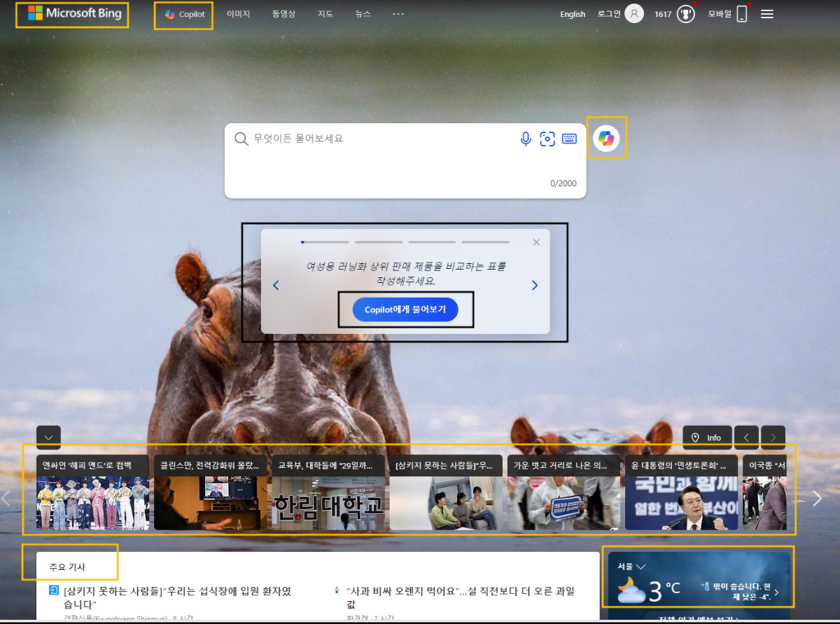Click the Microsoft Bing logo
The width and height of the screenshot is (840, 624).
pos(75,13)
